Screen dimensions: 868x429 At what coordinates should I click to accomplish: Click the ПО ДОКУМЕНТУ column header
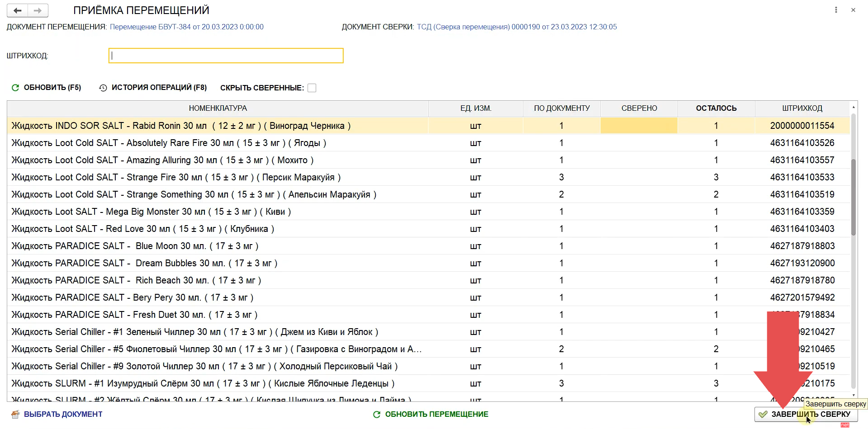click(561, 108)
